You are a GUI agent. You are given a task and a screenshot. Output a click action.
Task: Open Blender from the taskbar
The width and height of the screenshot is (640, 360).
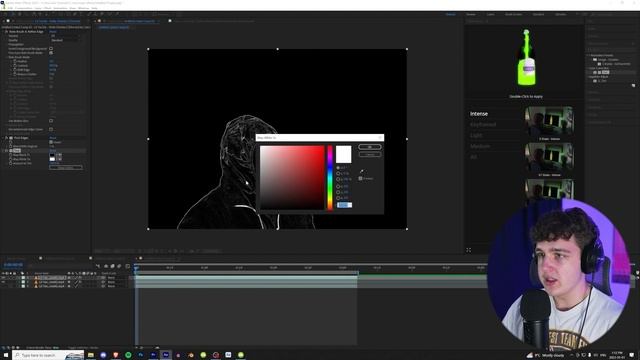click(x=191, y=355)
